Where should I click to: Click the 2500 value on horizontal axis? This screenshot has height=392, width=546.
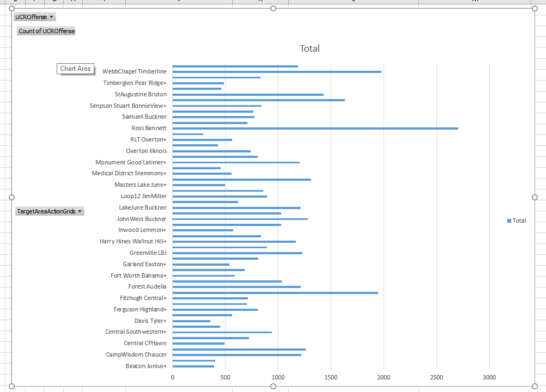[436, 377]
